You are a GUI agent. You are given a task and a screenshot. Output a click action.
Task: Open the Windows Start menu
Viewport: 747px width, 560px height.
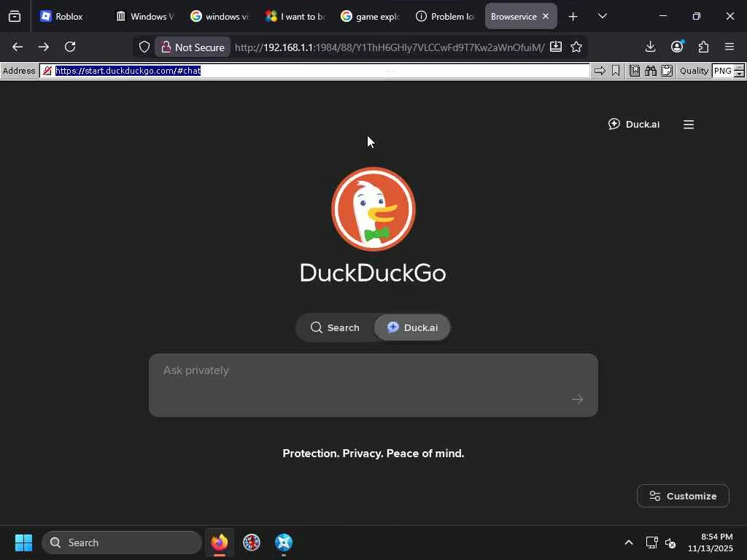pyautogui.click(x=23, y=542)
